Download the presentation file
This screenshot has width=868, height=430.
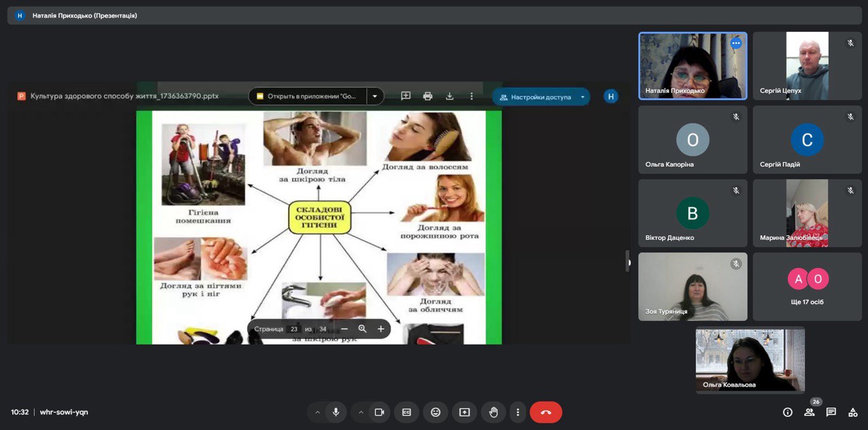[450, 96]
